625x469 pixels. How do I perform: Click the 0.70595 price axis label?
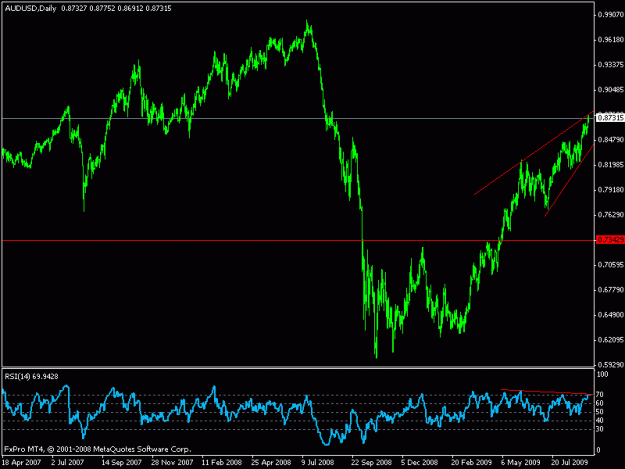pyautogui.click(x=611, y=265)
